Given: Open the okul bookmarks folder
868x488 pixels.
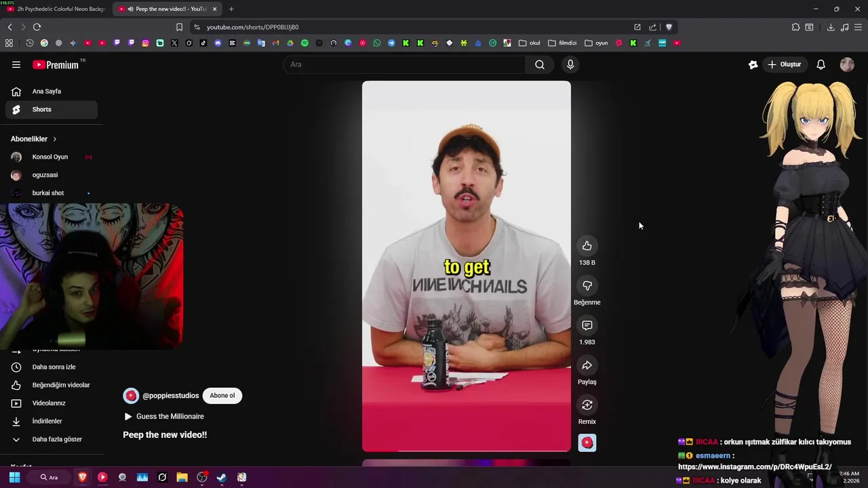Looking at the screenshot, I should pos(530,43).
